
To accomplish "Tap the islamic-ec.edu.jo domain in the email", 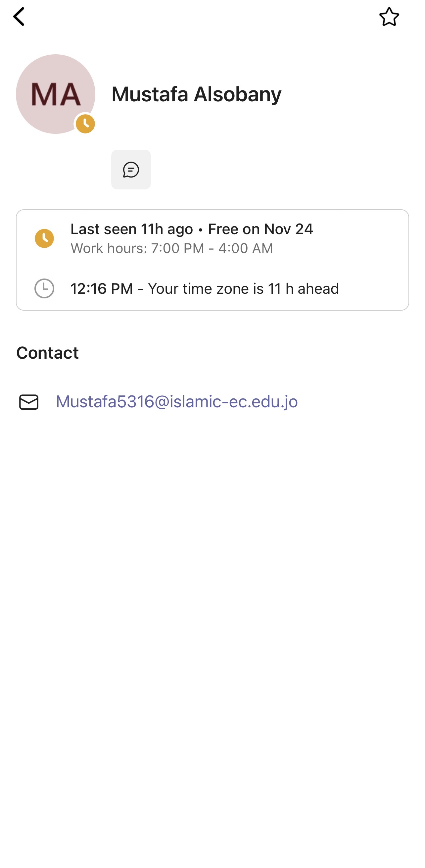I will coord(233,402).
